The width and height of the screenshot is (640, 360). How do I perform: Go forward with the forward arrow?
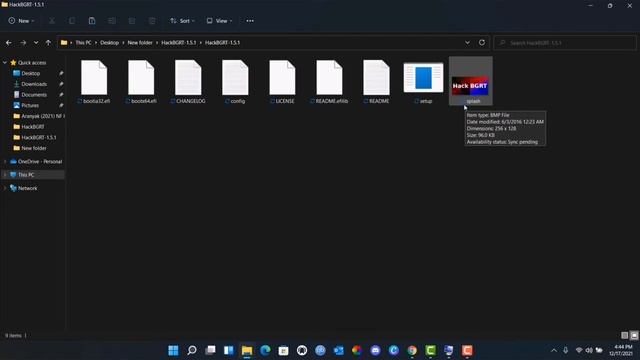point(23,42)
